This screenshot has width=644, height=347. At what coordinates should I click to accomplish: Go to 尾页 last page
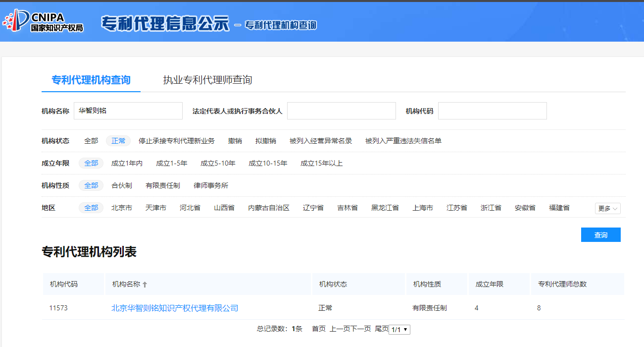[382, 329]
